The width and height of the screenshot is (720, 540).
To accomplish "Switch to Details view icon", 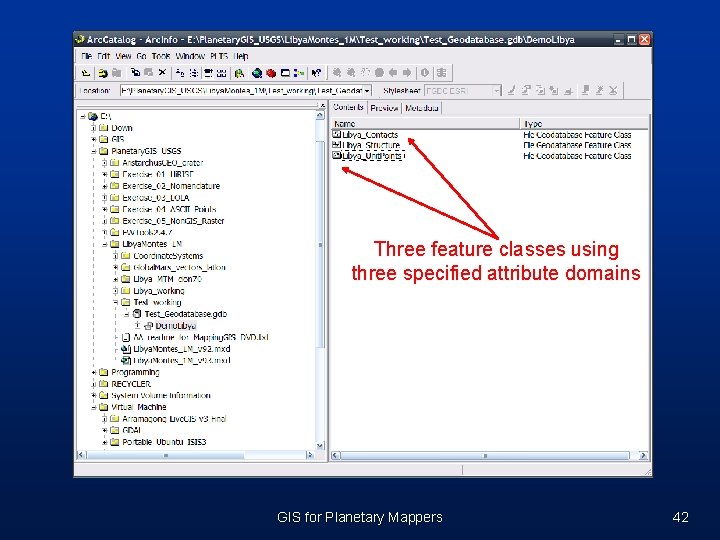I will [x=208, y=73].
